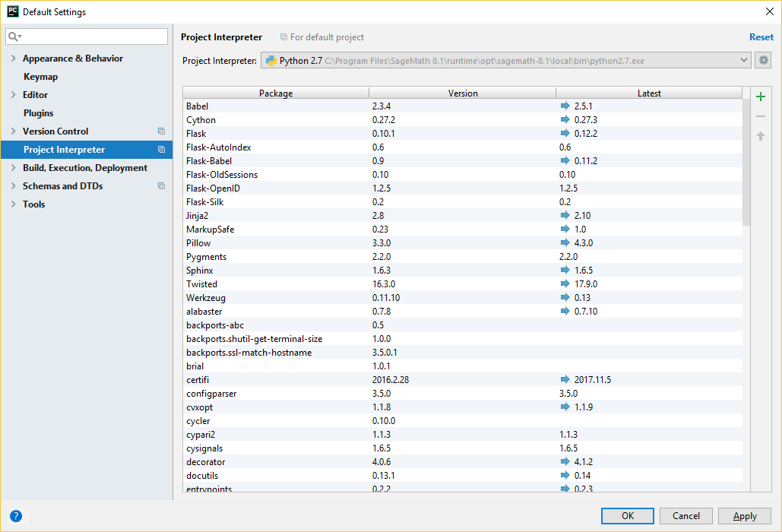The height and width of the screenshot is (532, 782).
Task: Click the Apply button
Action: pos(744,516)
